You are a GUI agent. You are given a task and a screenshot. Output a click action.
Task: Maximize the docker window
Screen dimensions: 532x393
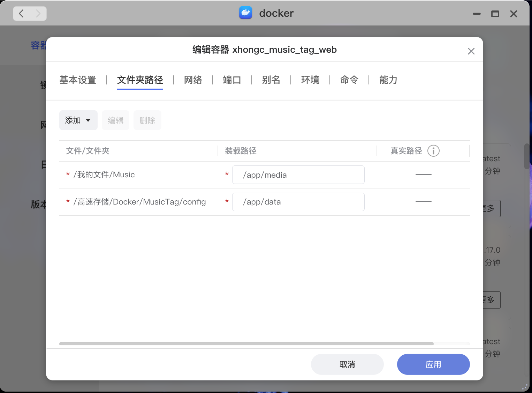coord(495,14)
